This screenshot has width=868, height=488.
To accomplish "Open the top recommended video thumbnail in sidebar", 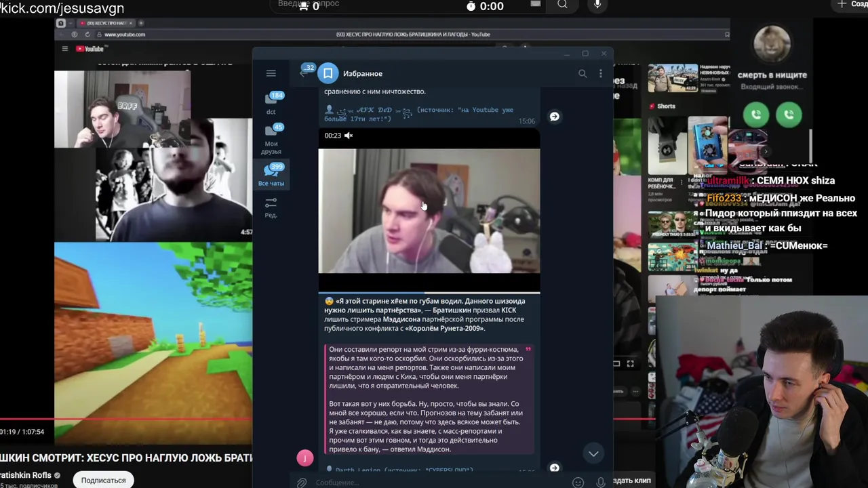I will pyautogui.click(x=673, y=78).
